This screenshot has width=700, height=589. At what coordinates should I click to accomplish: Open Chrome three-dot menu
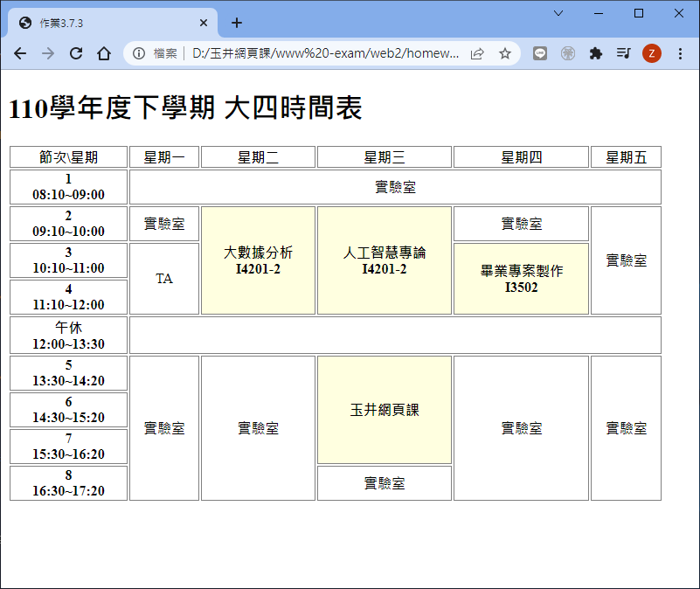(x=681, y=53)
